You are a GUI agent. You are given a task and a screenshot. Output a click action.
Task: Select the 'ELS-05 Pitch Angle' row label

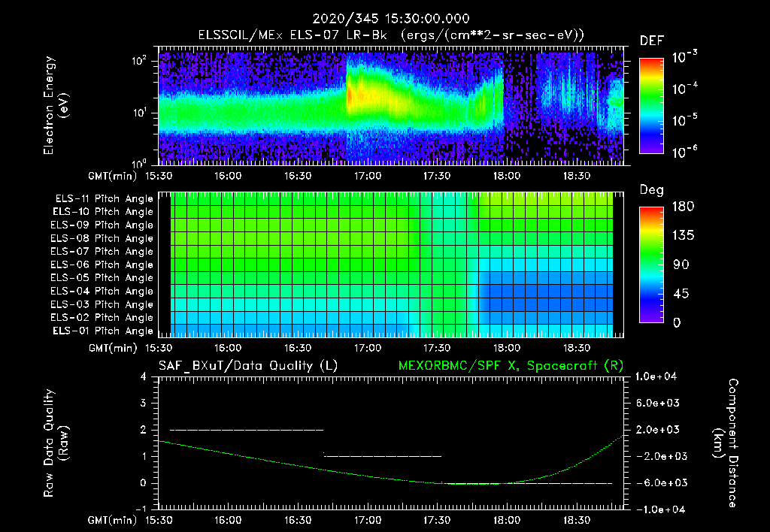point(102,278)
